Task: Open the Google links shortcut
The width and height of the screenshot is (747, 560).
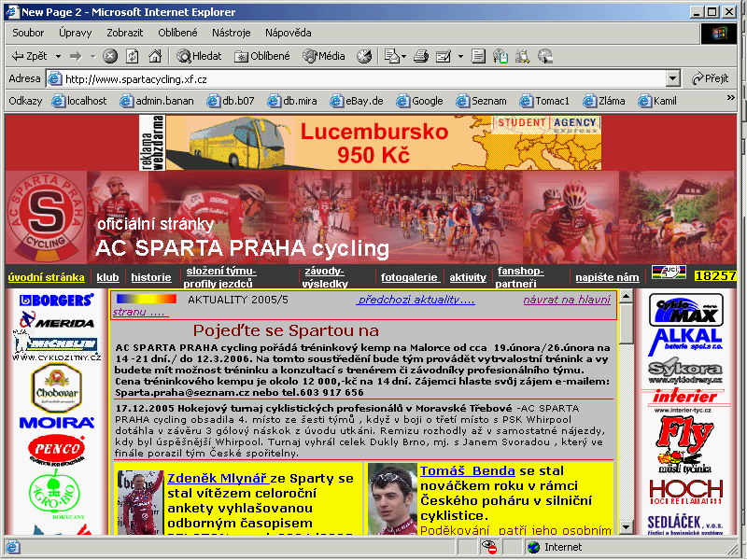Action: point(419,101)
